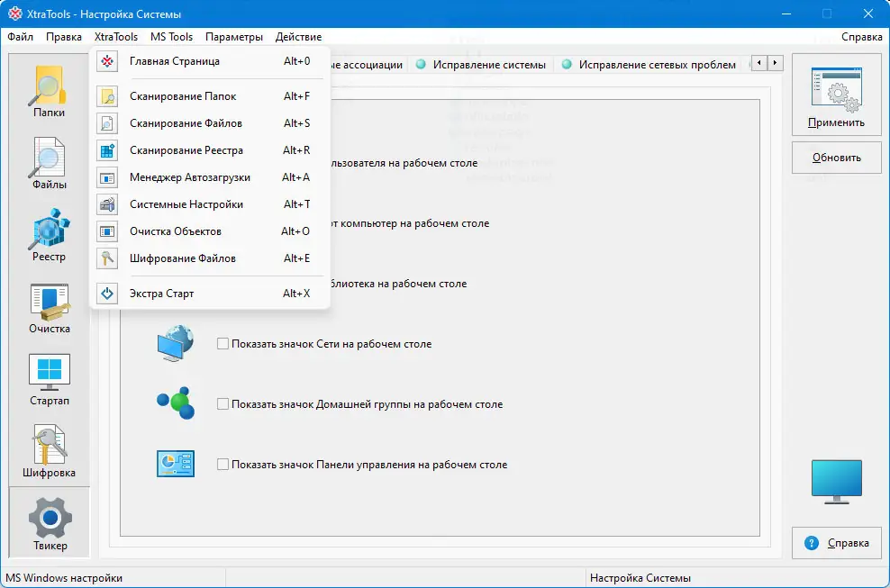
Task: Click the Справка button at bottom right
Action: point(836,543)
